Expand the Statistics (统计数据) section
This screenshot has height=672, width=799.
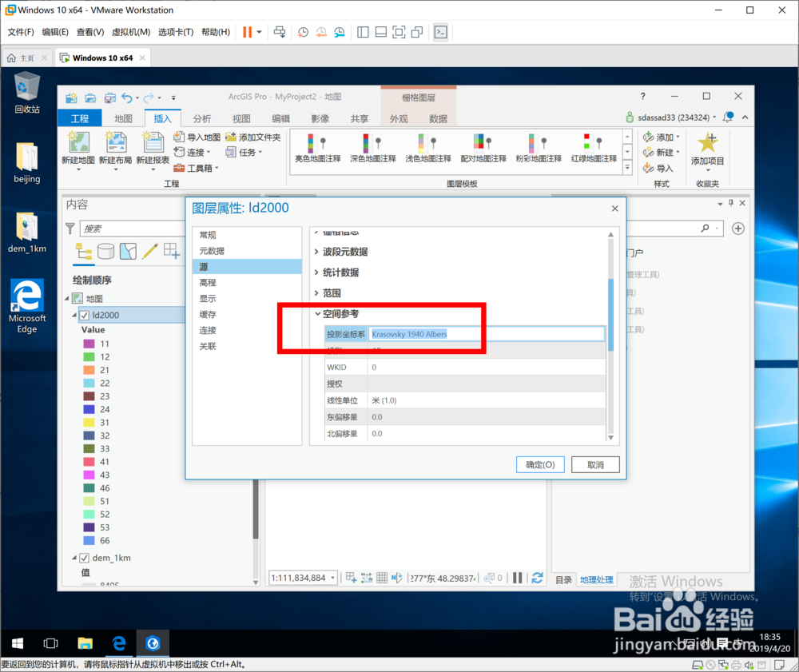click(x=316, y=272)
